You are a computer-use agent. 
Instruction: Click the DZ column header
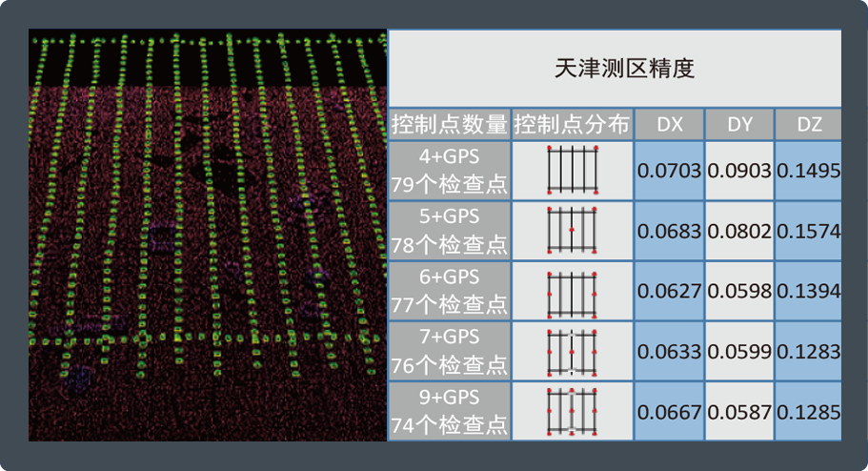pos(808,125)
